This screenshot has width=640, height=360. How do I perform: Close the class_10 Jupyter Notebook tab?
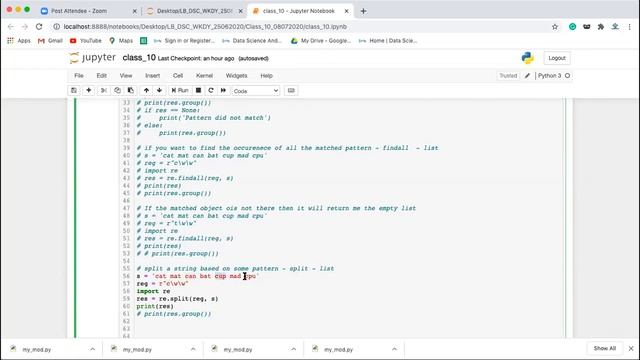tap(347, 11)
